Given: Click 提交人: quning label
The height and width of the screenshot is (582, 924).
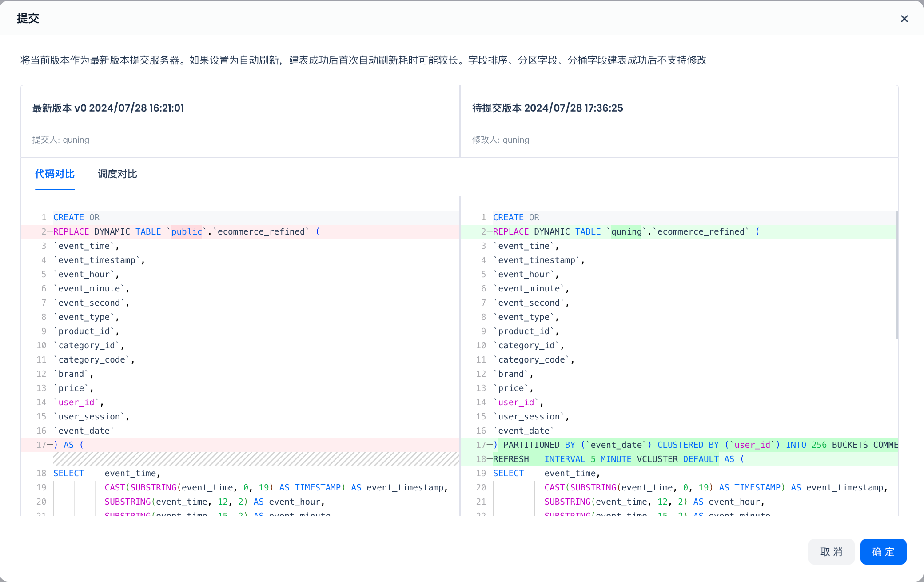Looking at the screenshot, I should (x=61, y=140).
